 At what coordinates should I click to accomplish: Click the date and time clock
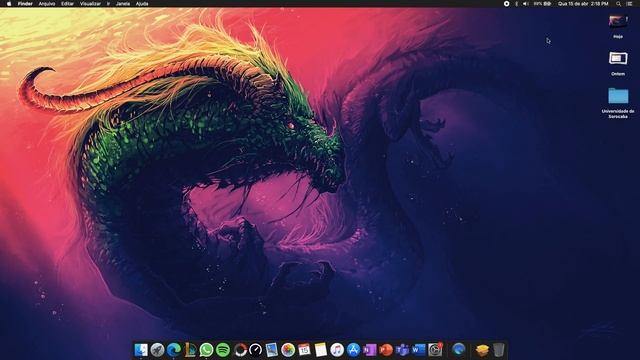click(583, 4)
